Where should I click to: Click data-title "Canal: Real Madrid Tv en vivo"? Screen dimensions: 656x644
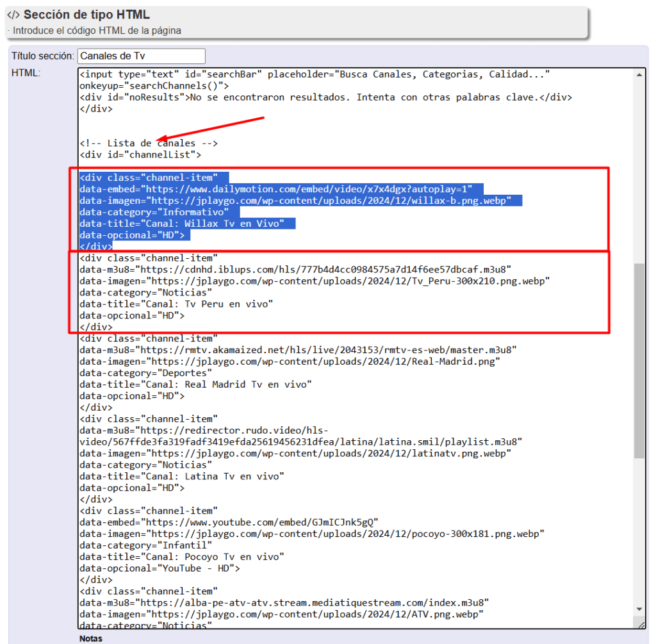[x=196, y=384]
